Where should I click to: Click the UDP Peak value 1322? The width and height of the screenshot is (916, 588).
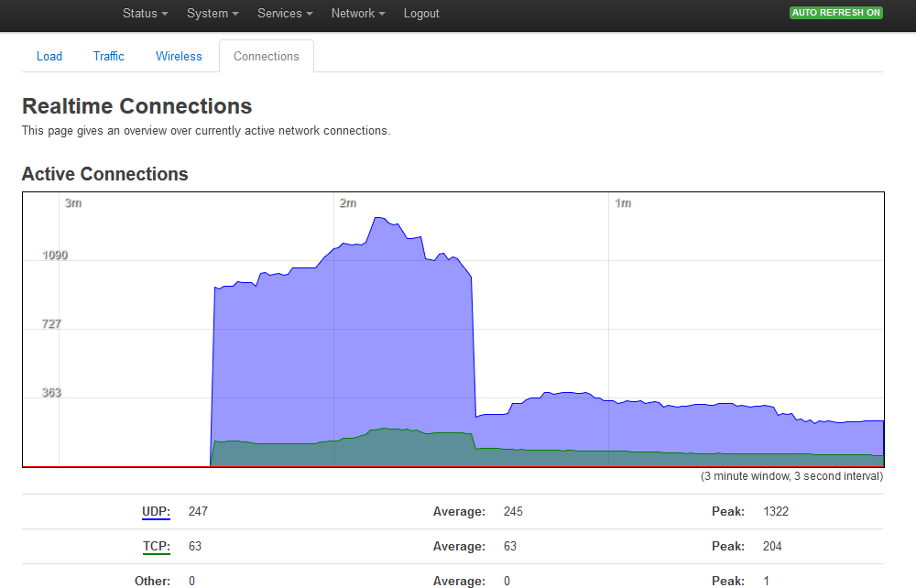pos(776,511)
